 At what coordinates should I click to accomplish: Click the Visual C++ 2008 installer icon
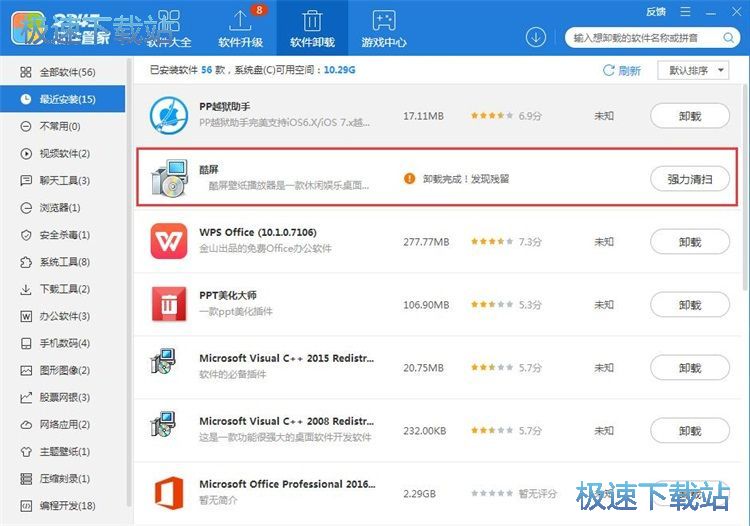163,424
